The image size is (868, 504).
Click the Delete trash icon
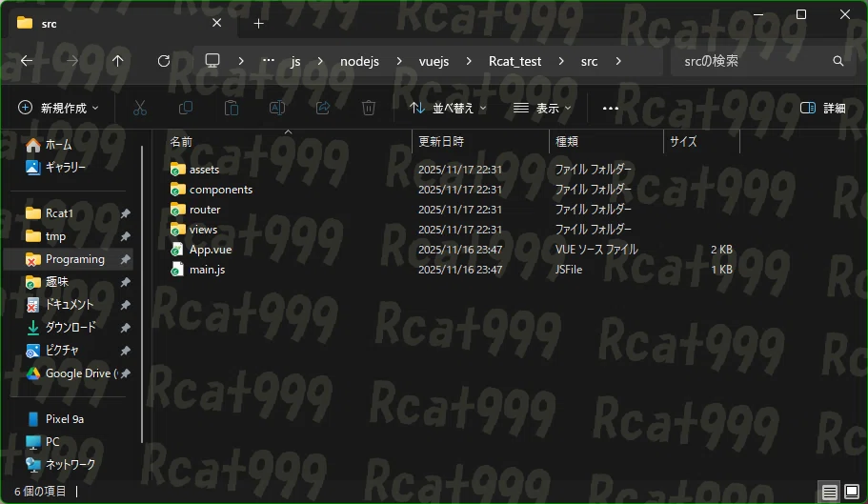click(x=369, y=108)
